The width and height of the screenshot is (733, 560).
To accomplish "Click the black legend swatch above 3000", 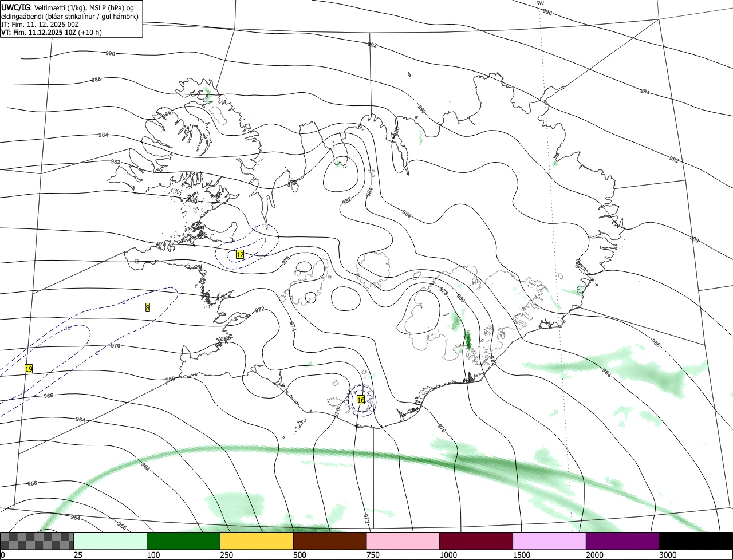I will coord(696,541).
